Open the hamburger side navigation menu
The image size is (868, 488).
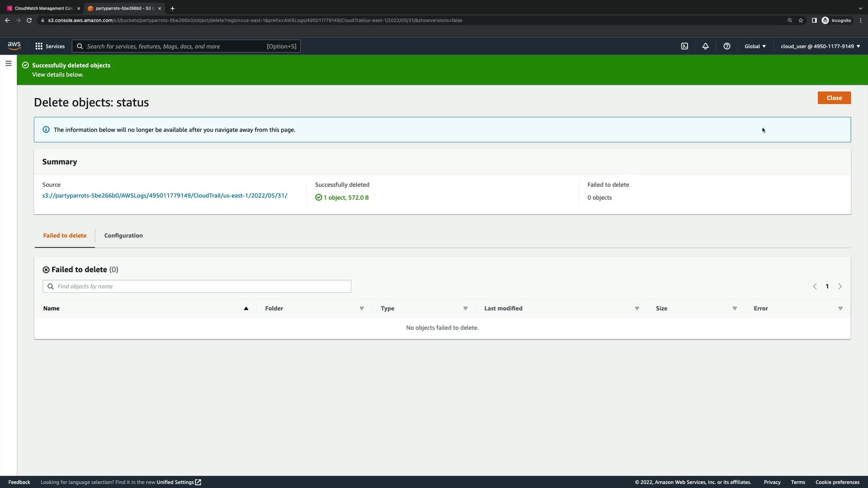click(8, 64)
